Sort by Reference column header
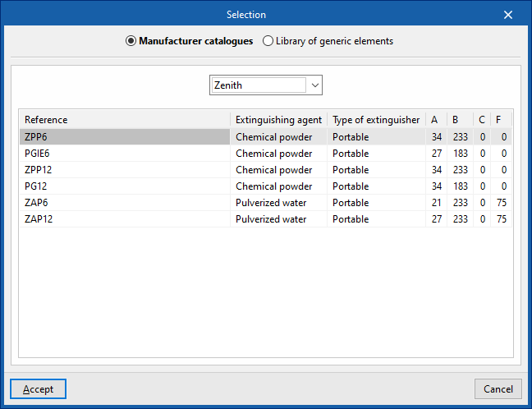The image size is (532, 409). (x=125, y=120)
